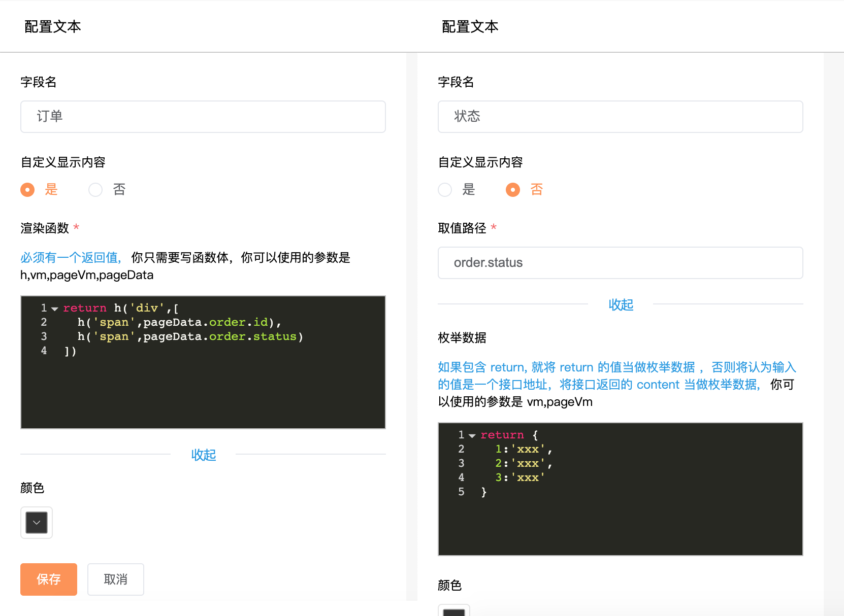Viewport: 844px width, 616px height.
Task: Click line number 4 in render function editor
Action: (44, 351)
